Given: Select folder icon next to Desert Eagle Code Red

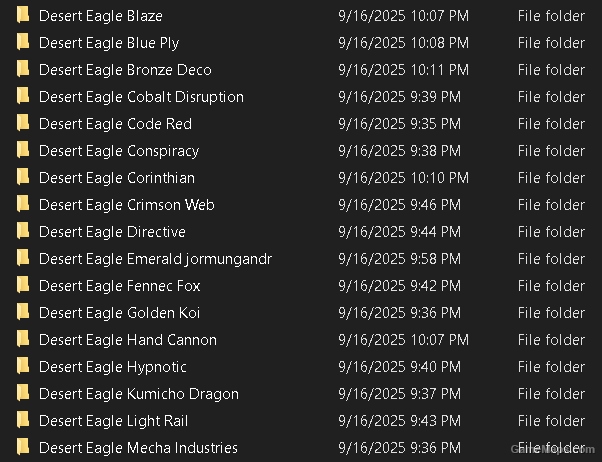Looking at the screenshot, I should point(23,124).
